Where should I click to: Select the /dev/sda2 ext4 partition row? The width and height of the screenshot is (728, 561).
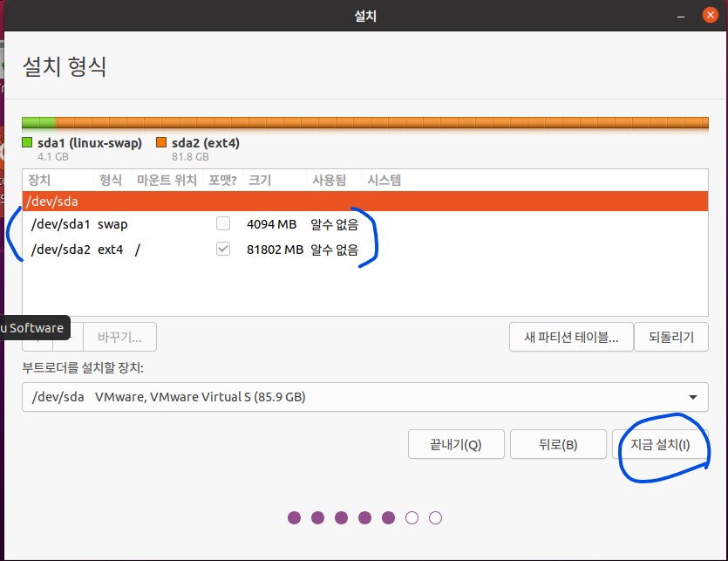pos(365,250)
